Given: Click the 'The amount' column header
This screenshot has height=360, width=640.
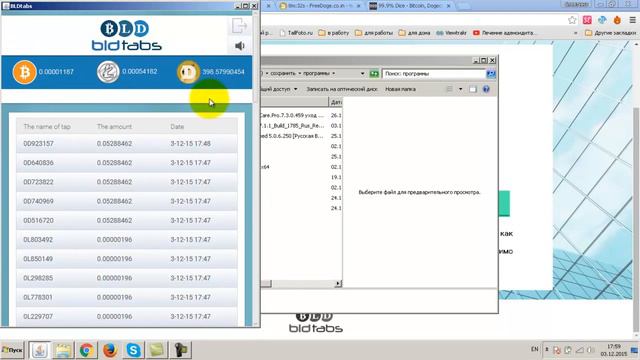Looking at the screenshot, I should click(x=114, y=127).
